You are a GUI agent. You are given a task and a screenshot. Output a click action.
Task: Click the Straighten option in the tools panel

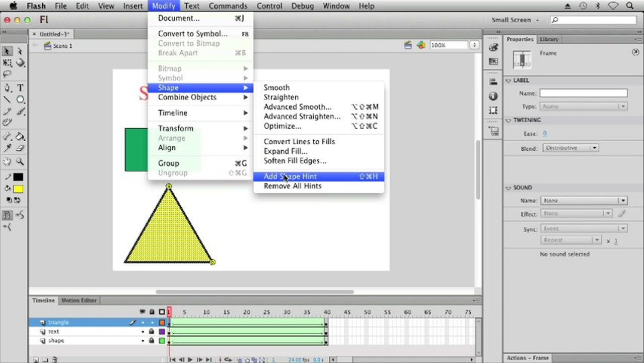8,227
